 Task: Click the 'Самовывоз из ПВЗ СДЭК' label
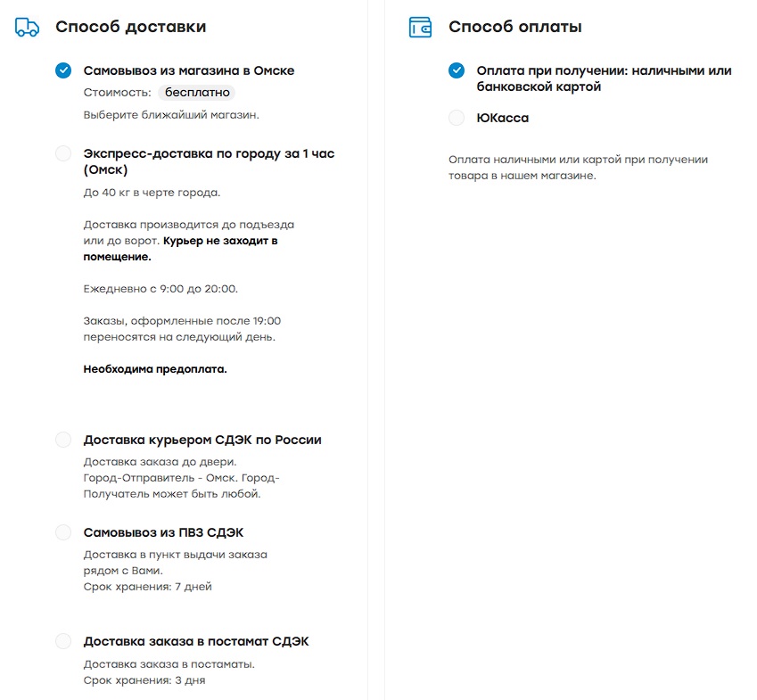point(164,532)
